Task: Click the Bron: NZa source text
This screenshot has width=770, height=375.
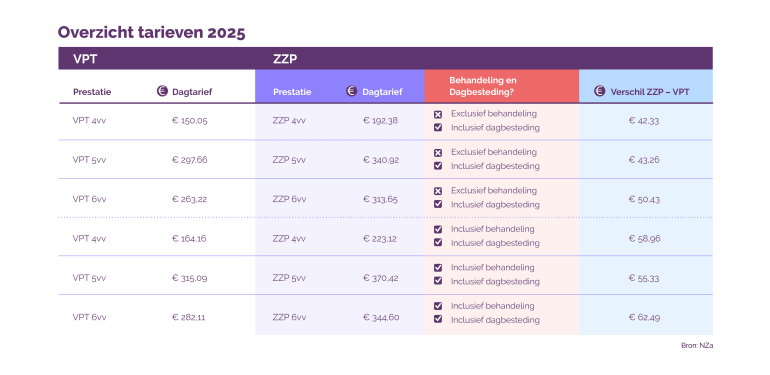Action: pos(697,346)
